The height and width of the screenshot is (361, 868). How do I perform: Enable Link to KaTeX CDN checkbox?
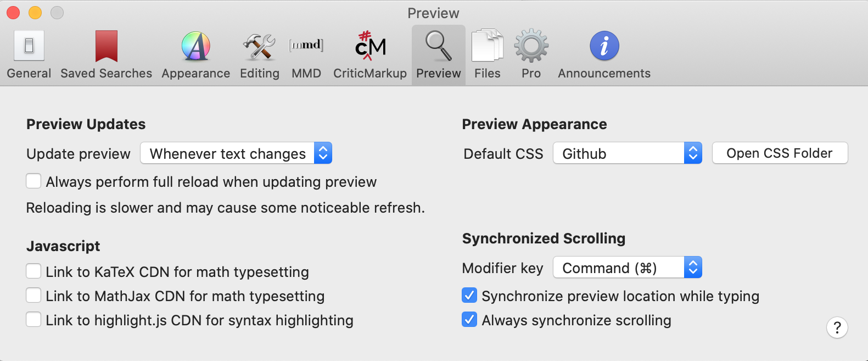33,271
